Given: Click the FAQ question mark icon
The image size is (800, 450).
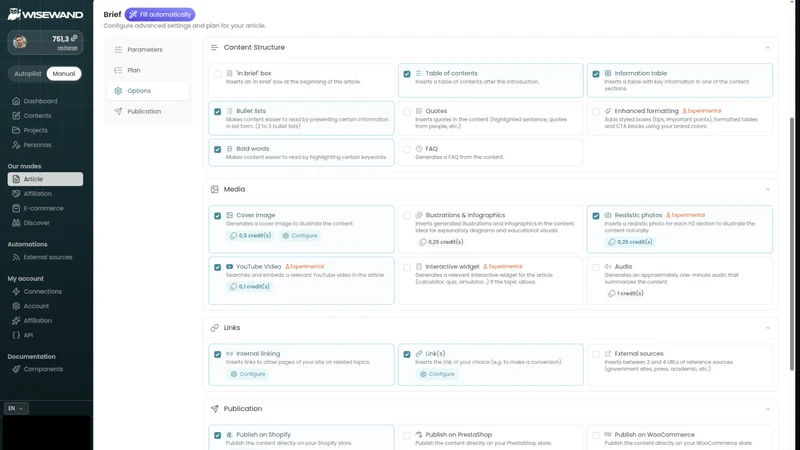Looking at the screenshot, I should pyautogui.click(x=419, y=148).
